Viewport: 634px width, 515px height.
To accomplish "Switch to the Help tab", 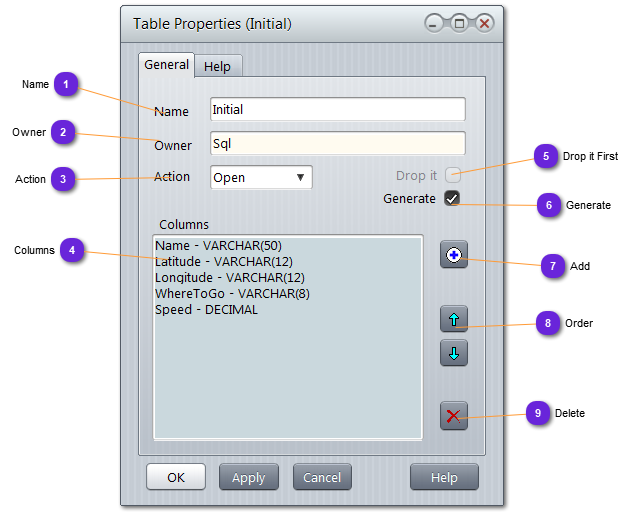I will click(x=217, y=66).
